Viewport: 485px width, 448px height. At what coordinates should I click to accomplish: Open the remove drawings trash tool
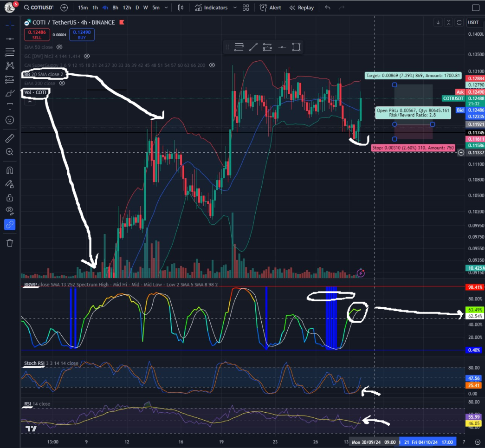[x=9, y=242]
